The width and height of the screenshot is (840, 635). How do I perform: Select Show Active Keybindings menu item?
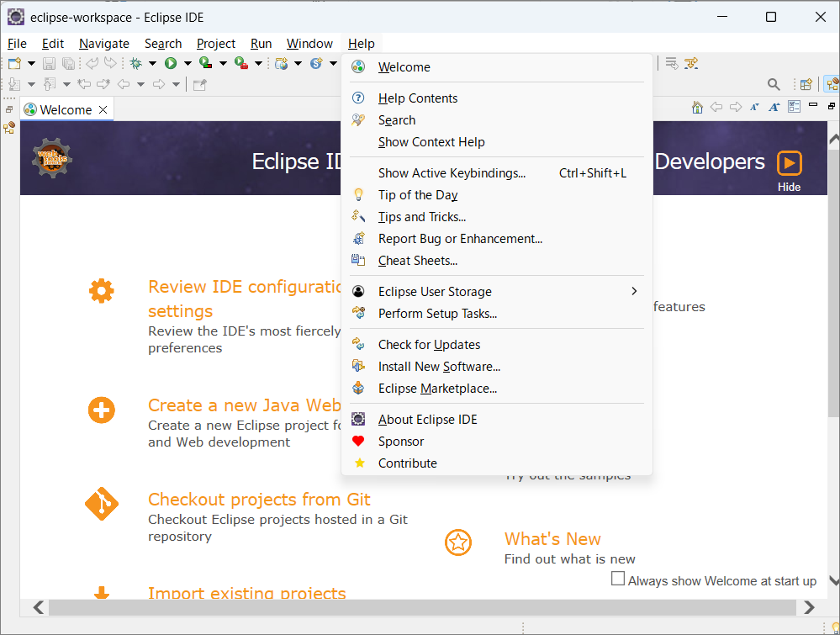pyautogui.click(x=497, y=173)
